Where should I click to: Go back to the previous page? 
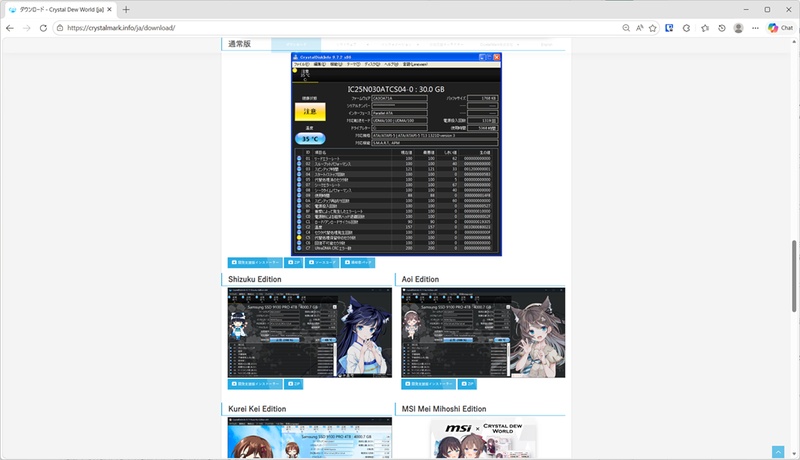point(10,28)
